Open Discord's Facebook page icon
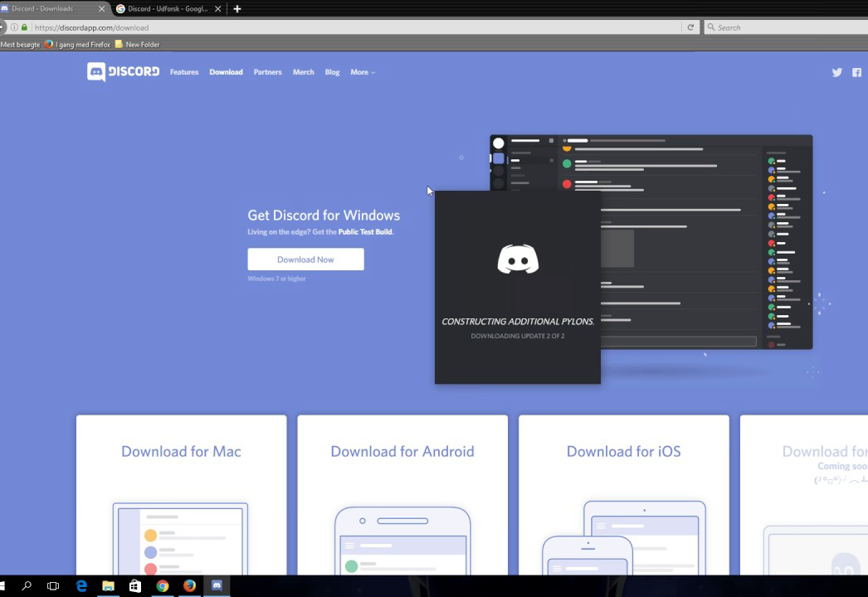868x597 pixels. [856, 72]
